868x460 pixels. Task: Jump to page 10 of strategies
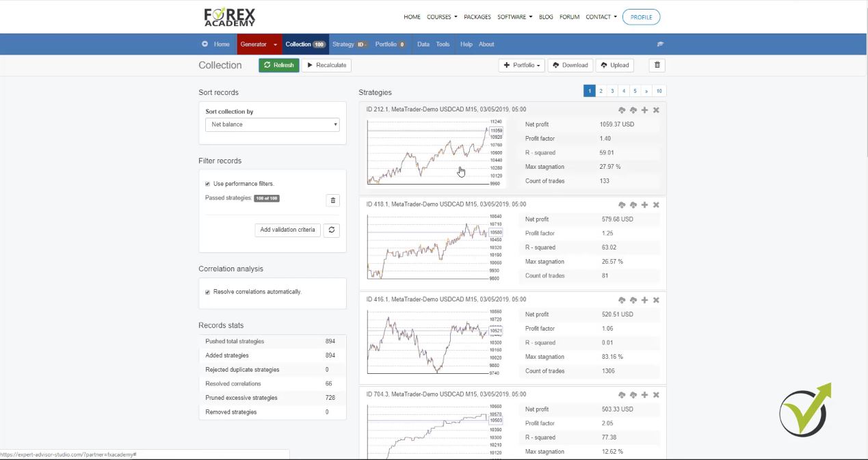coord(659,91)
